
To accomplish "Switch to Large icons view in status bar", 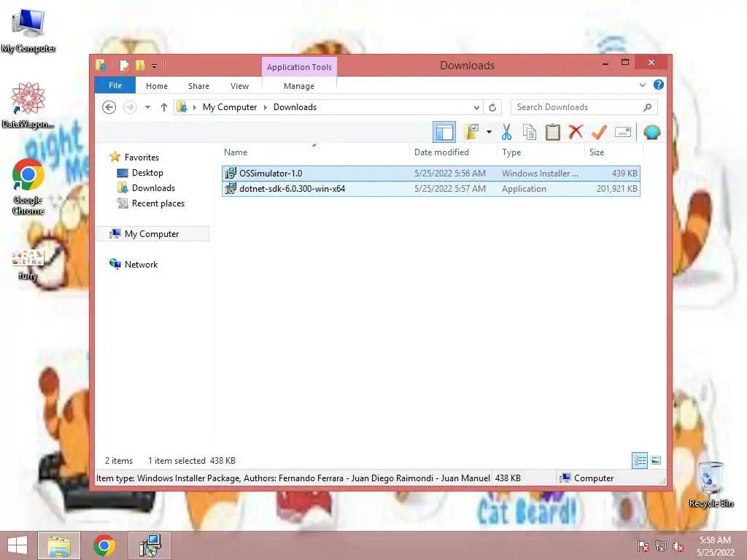I will click(x=656, y=460).
